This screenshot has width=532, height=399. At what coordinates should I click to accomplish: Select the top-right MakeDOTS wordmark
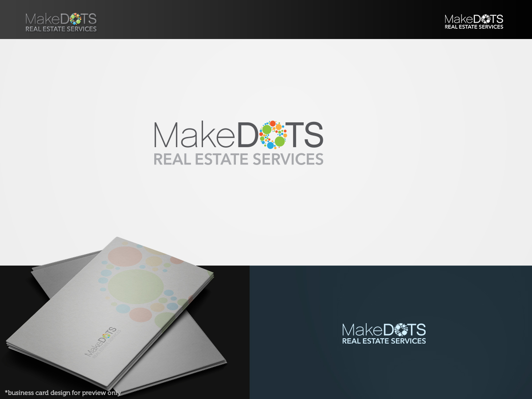coord(473,20)
